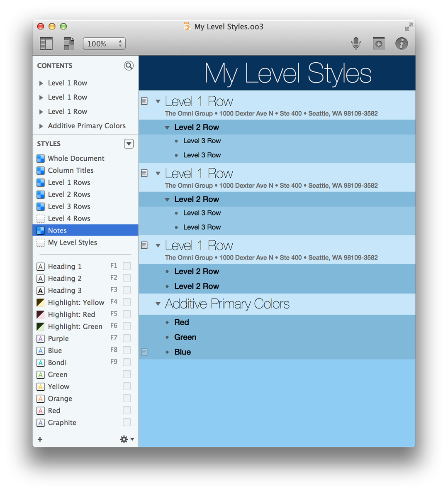The height and width of the screenshot is (492, 448).
Task: Open the Inspector info icon
Action: tap(402, 44)
